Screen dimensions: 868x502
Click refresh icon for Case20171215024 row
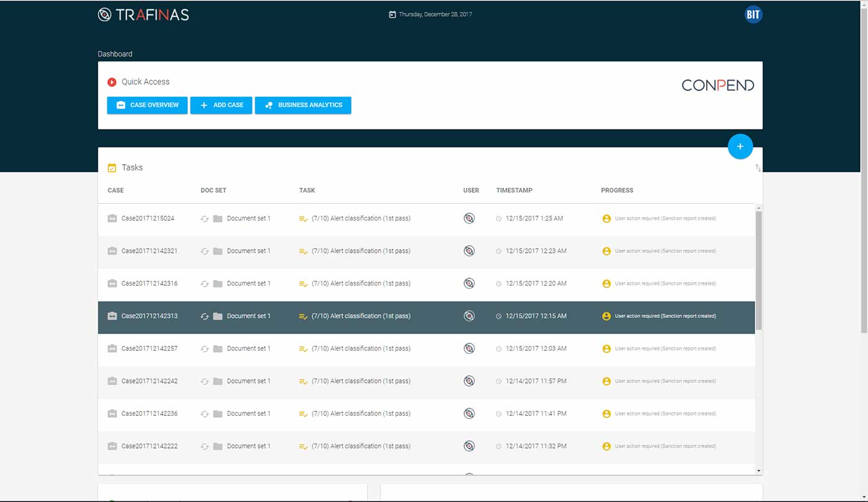(205, 219)
